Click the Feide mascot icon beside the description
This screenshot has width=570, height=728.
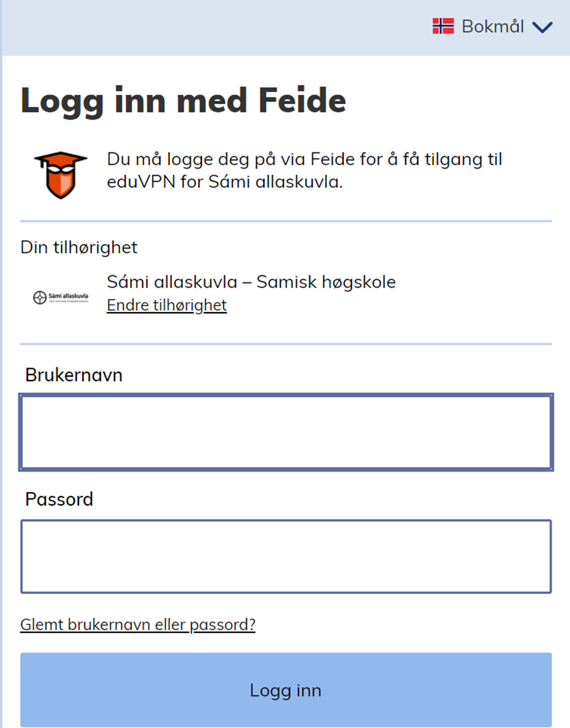point(60,173)
